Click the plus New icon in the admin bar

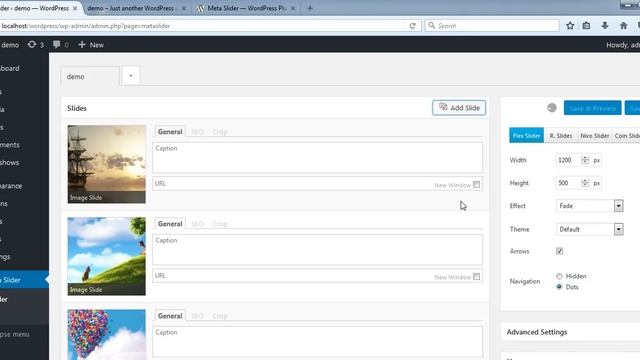click(82, 44)
